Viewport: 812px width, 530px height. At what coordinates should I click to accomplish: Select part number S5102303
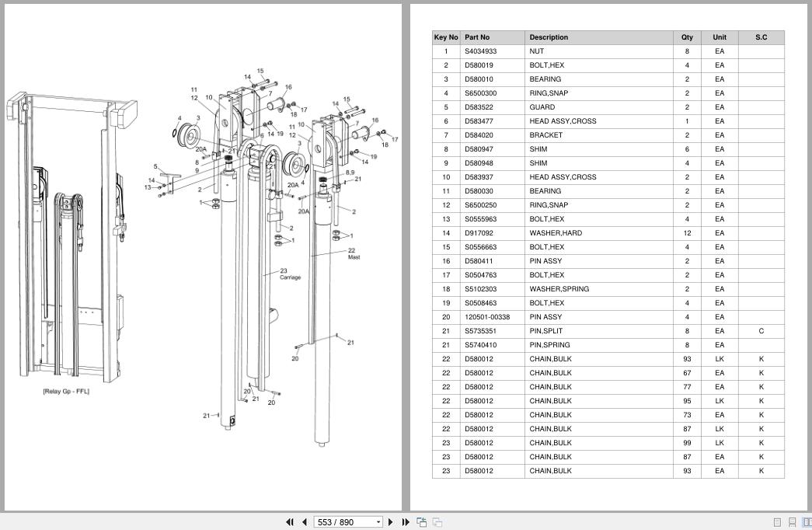(480, 289)
